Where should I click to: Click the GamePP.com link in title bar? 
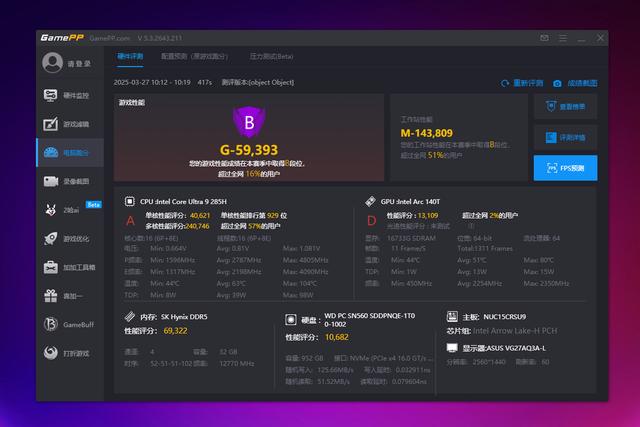pos(109,38)
